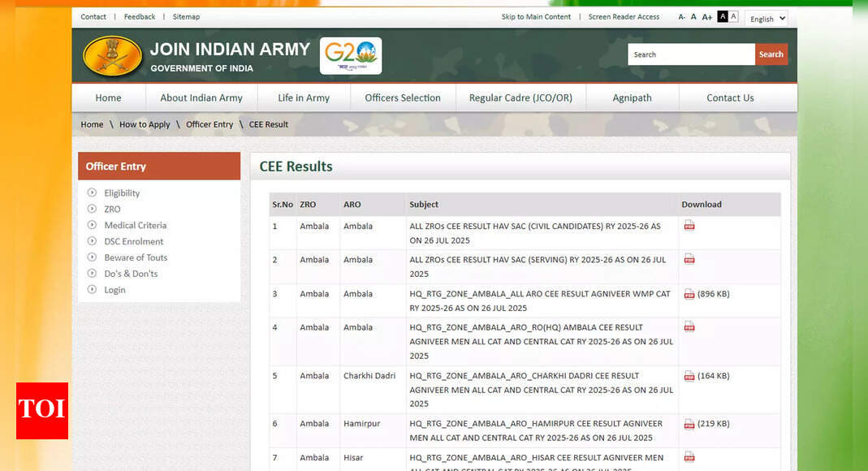Open the Regular Cadre (JCO/OR) menu
The image size is (868, 471).
click(x=520, y=98)
